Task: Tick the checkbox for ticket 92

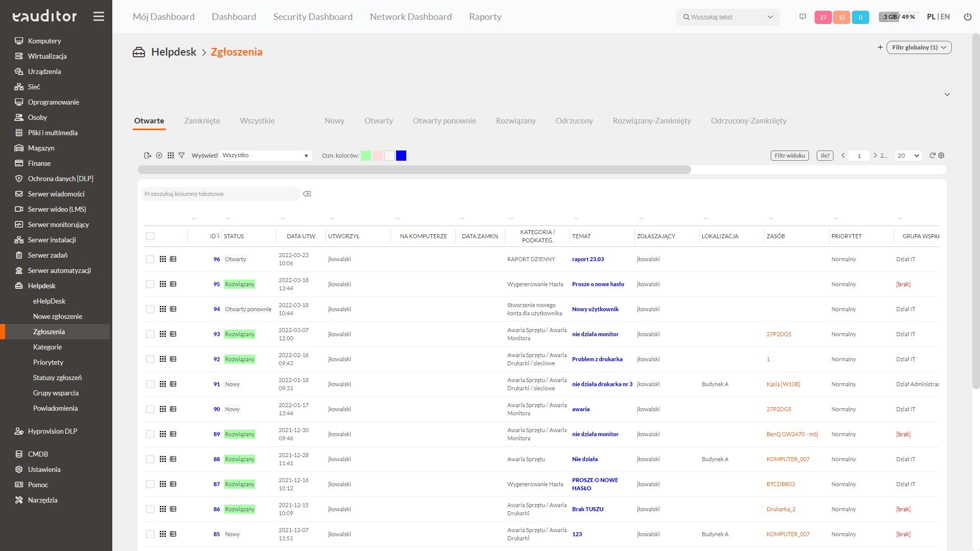Action: pos(150,359)
